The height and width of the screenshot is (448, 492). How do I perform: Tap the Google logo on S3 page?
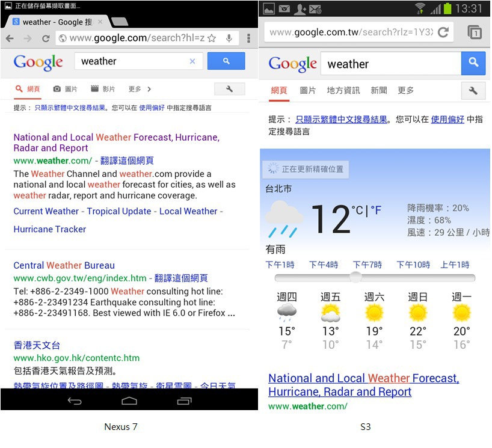pyautogui.click(x=292, y=64)
